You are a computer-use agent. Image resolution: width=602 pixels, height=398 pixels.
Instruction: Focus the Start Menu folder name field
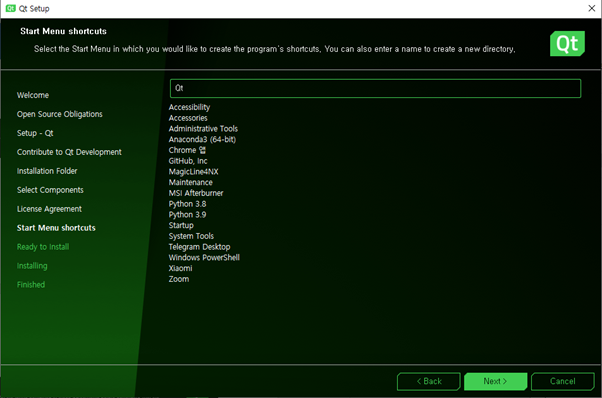(x=375, y=88)
